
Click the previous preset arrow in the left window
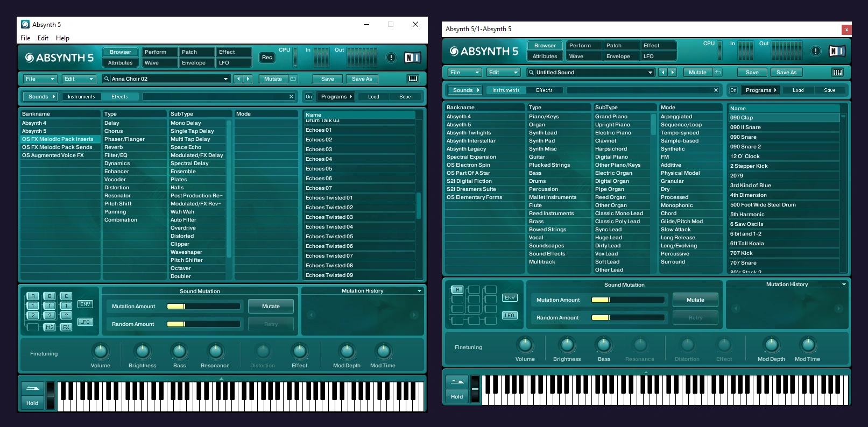tap(238, 79)
